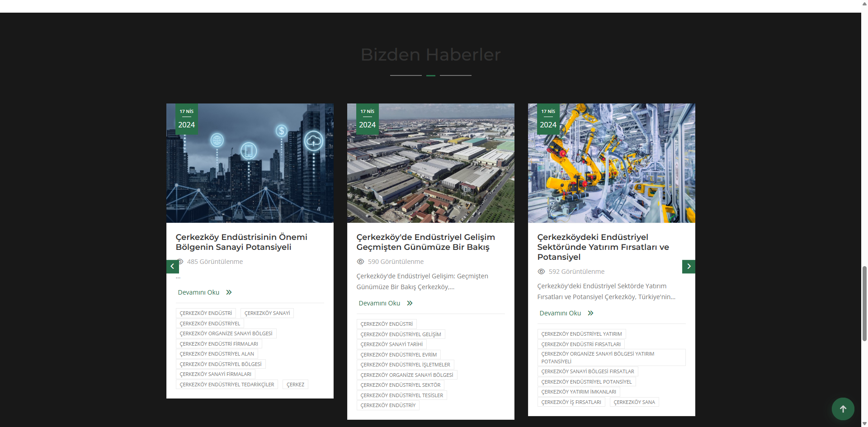Open Devamını Oku for Endüstriyel Gelişim article
The height and width of the screenshot is (427, 868).
click(379, 303)
